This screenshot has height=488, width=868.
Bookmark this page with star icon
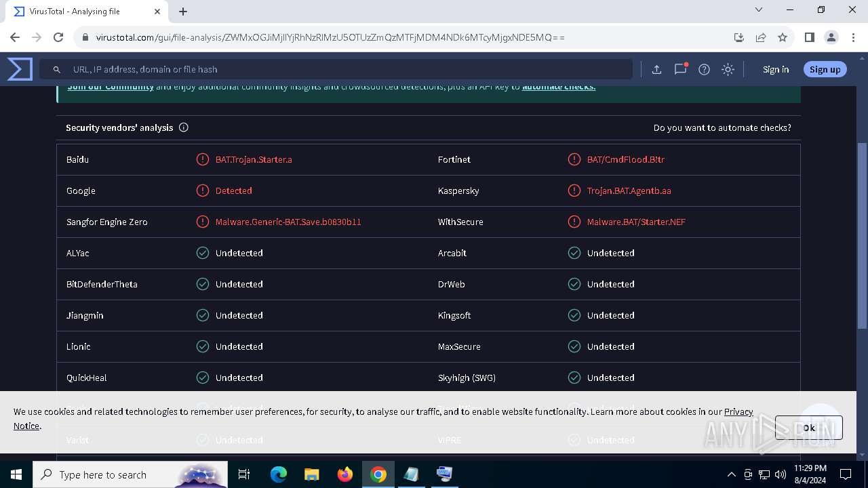(783, 37)
